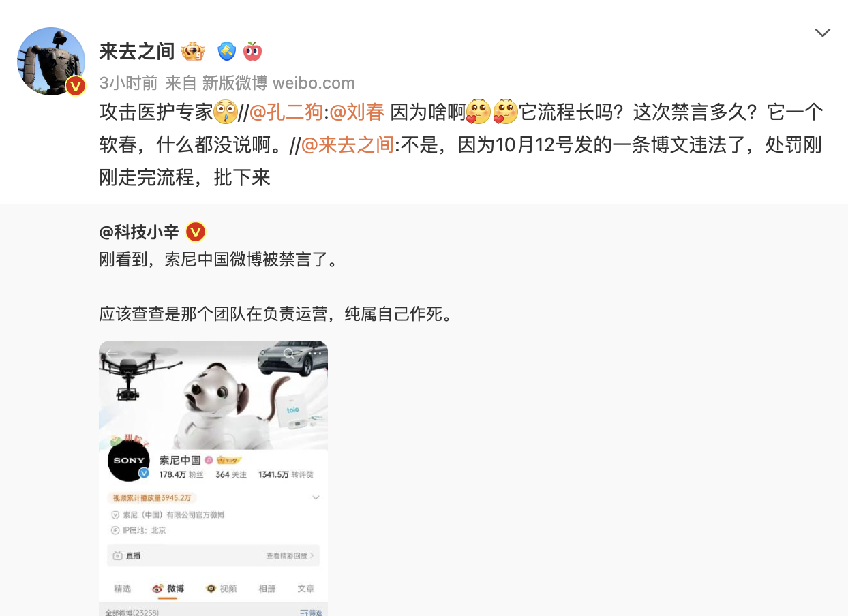Open the post options chevron menu

823,33
